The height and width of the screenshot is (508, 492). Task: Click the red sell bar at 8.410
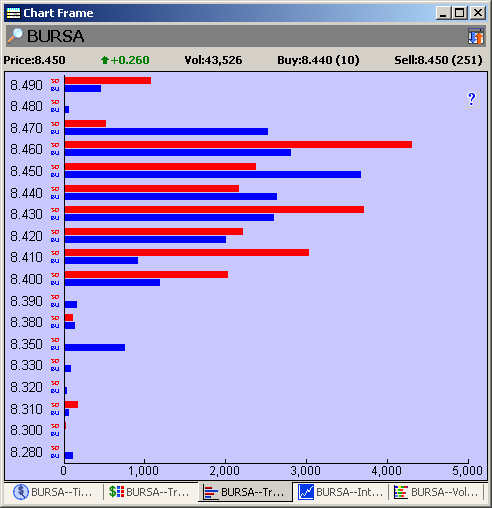coord(187,252)
